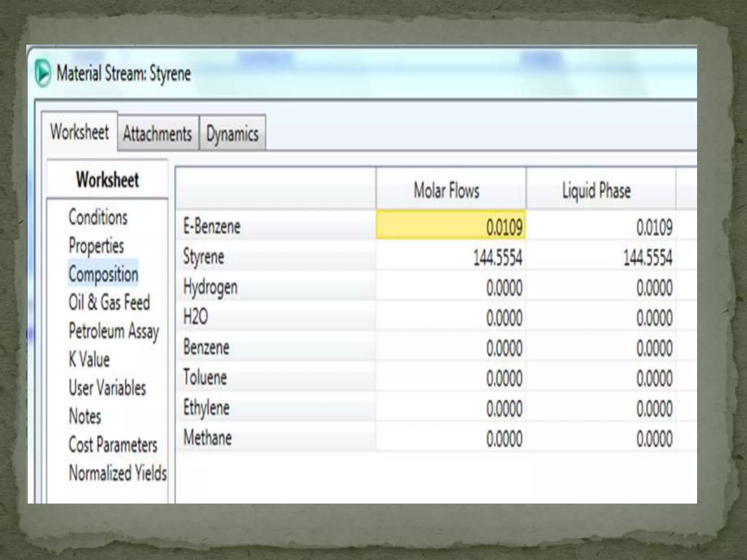
Task: Click the Aspen HYSYS window icon
Action: pos(43,74)
